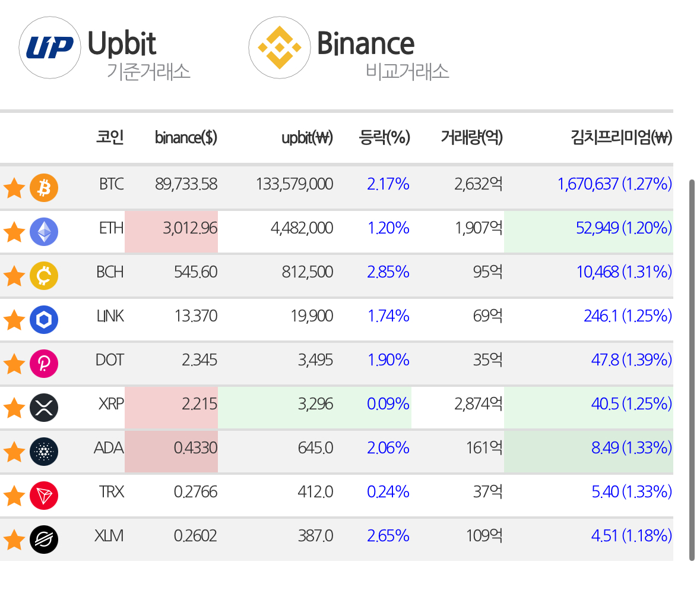
Task: Click the Polkadot coin icon
Action: point(44,364)
